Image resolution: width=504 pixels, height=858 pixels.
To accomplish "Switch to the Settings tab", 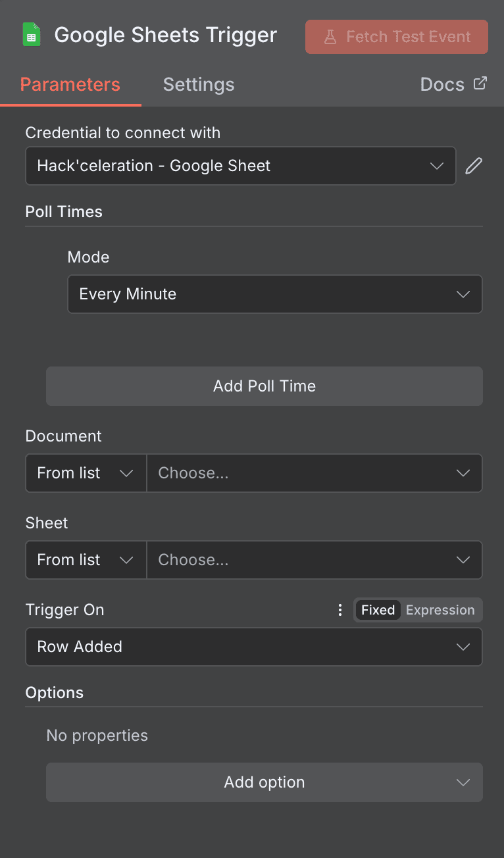I will coord(198,84).
